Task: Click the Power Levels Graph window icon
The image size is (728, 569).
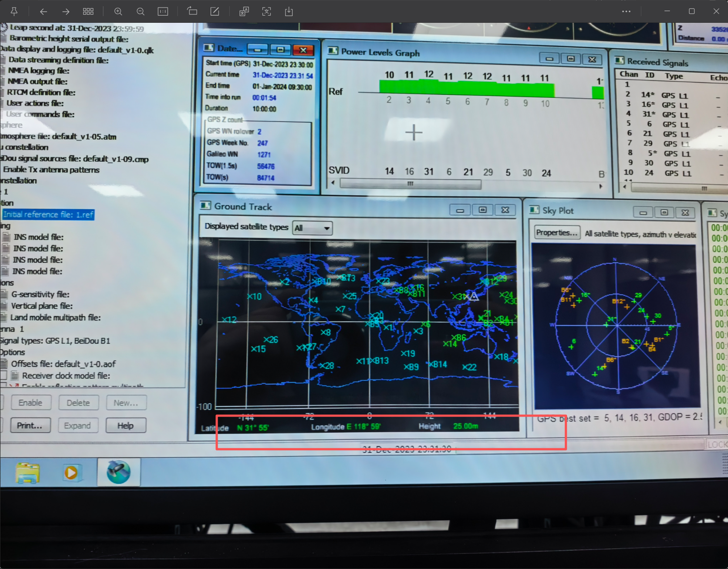Action: click(332, 51)
